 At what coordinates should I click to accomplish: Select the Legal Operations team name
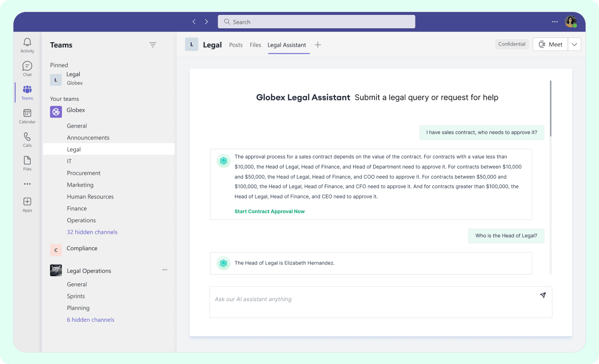tap(89, 271)
